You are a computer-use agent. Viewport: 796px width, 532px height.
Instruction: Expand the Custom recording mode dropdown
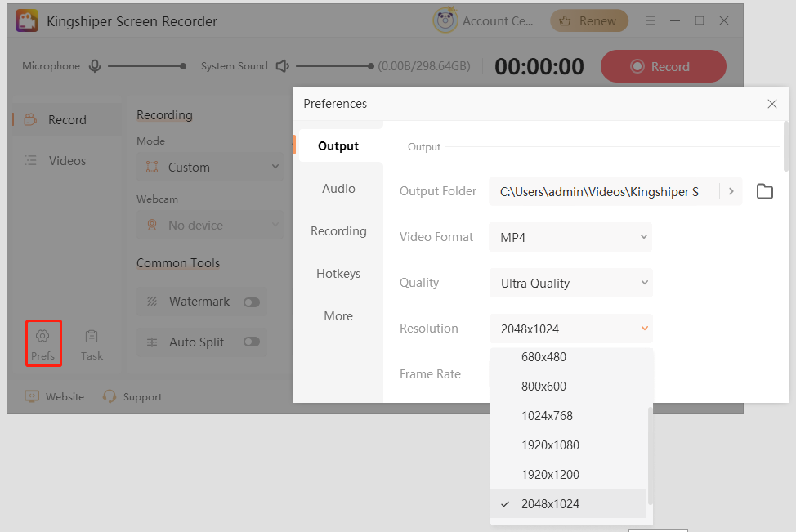pos(211,168)
